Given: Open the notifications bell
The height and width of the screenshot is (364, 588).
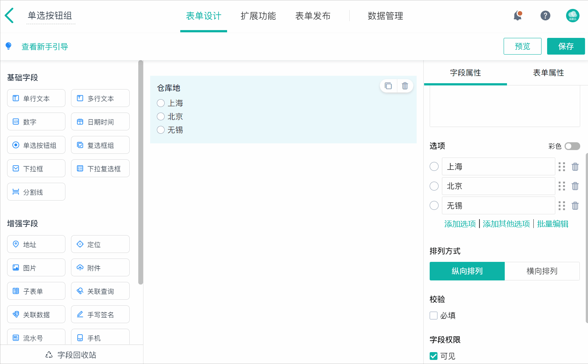Looking at the screenshot, I should pyautogui.click(x=517, y=16).
